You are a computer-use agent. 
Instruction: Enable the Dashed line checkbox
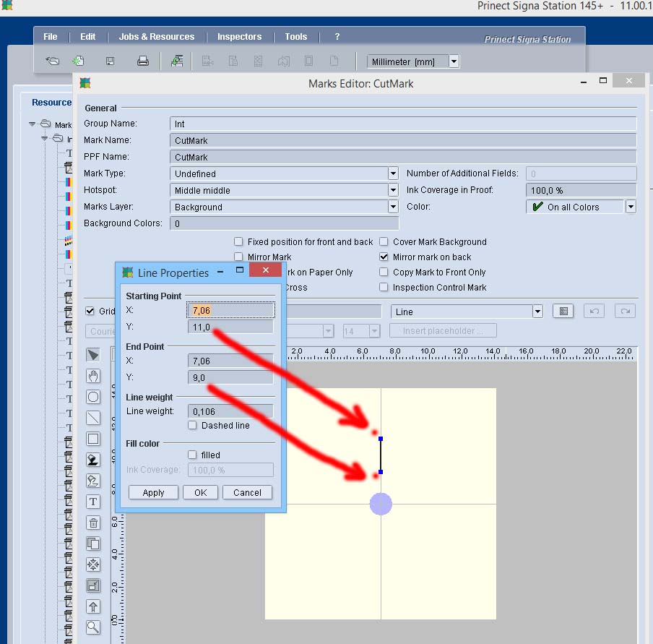192,425
